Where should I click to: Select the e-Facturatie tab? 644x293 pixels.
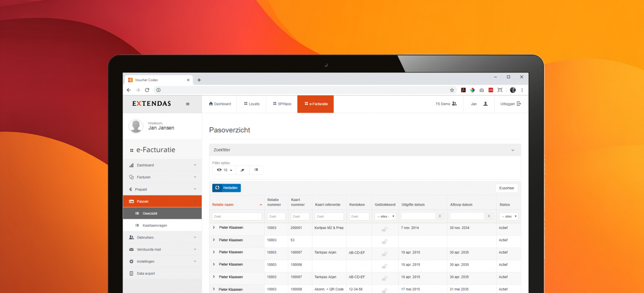(316, 104)
